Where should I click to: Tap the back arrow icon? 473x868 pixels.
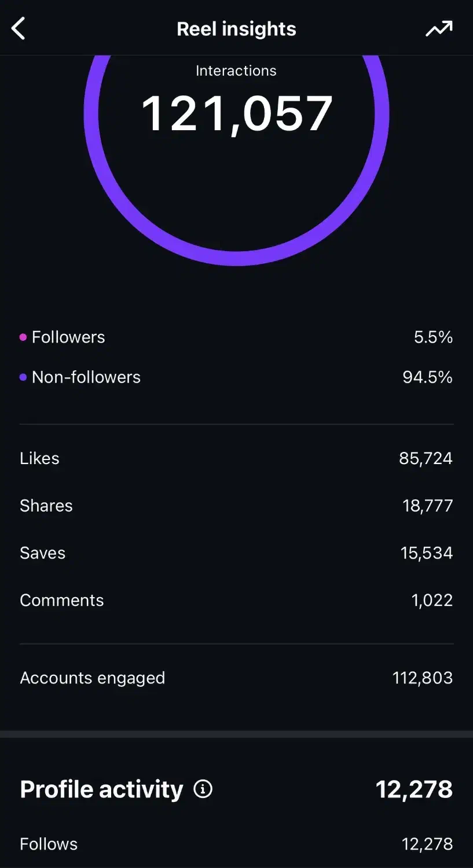pyautogui.click(x=19, y=28)
